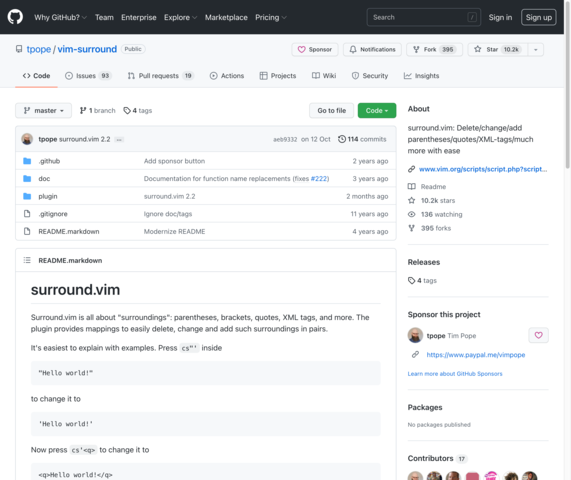Open the master branch dropdown

click(x=43, y=110)
